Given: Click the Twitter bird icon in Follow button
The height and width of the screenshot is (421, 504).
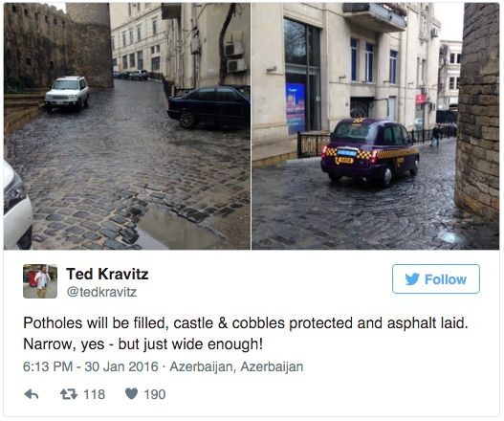Looking at the screenshot, I should pos(412,279).
